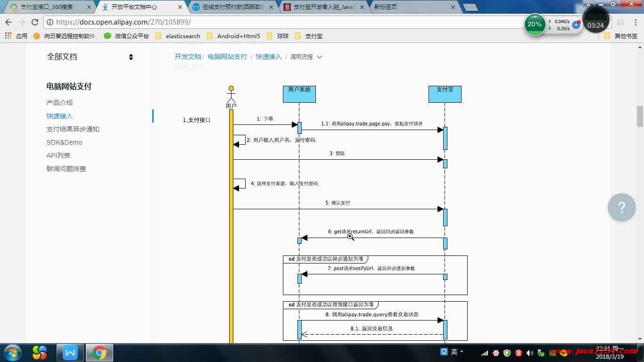Click the 6: get请求returnUrl step text
Image resolution: width=644 pixels, height=362 pixels.
point(371,231)
